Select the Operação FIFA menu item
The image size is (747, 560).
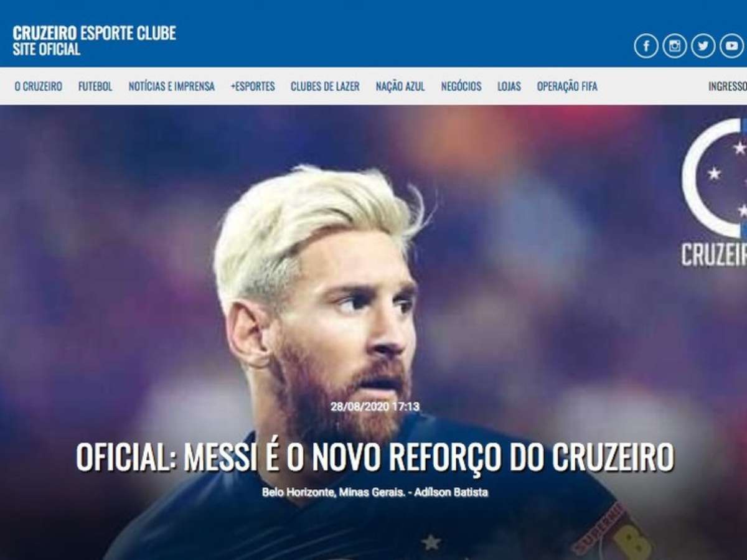pyautogui.click(x=567, y=86)
